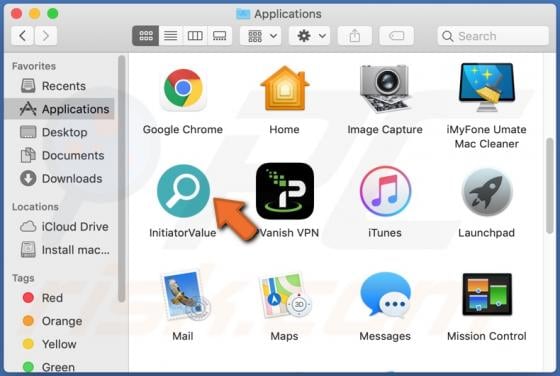
Task: Select iMyFone Umate Mac Cleaner icon
Action: tap(486, 88)
